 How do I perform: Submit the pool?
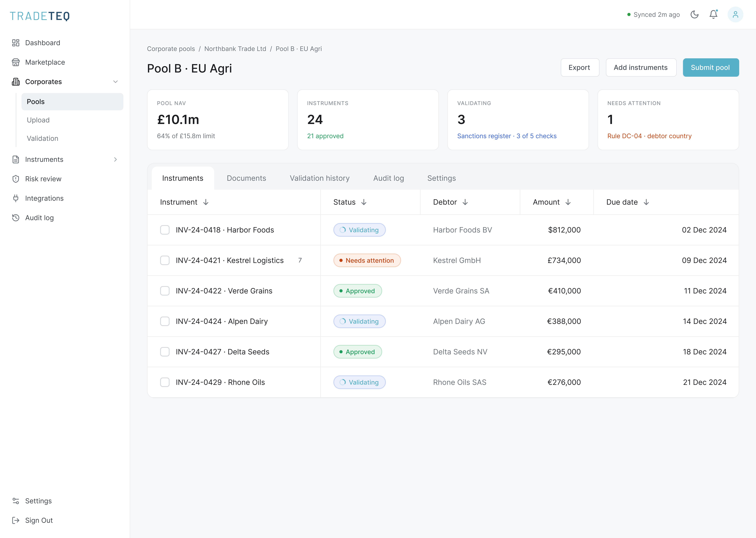[711, 68]
